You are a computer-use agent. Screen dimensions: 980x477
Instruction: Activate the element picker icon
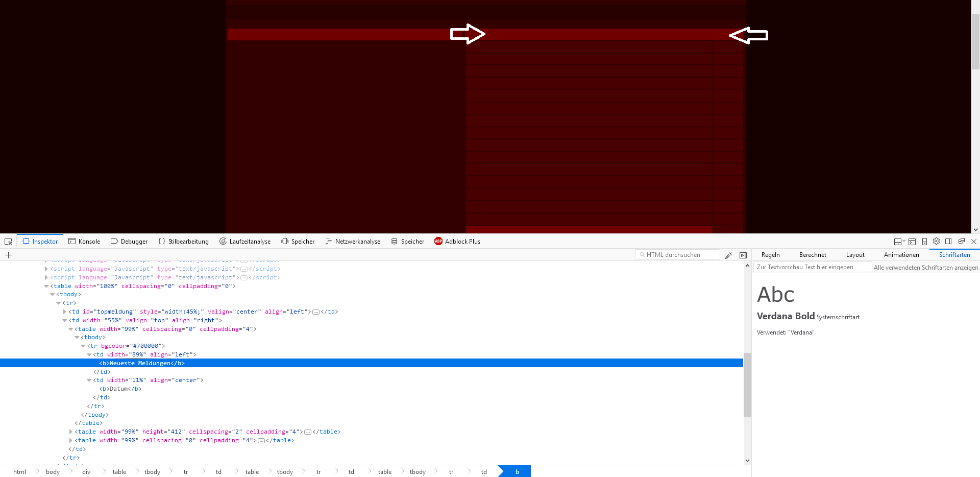click(8, 242)
